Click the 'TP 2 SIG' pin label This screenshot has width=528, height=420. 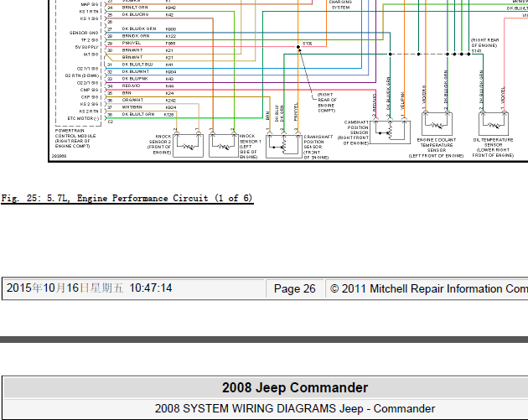point(90,39)
